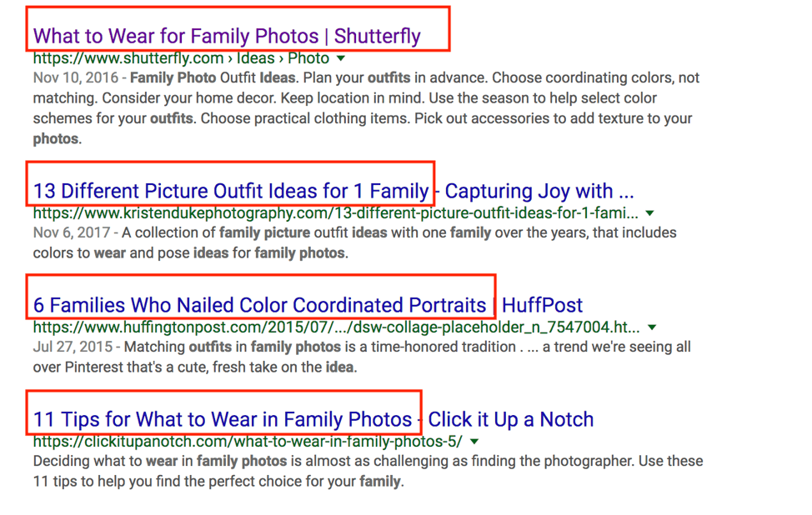The height and width of the screenshot is (515, 812).
Task: Open 13 Different Picture Outfit Ideas result
Action: 230,191
